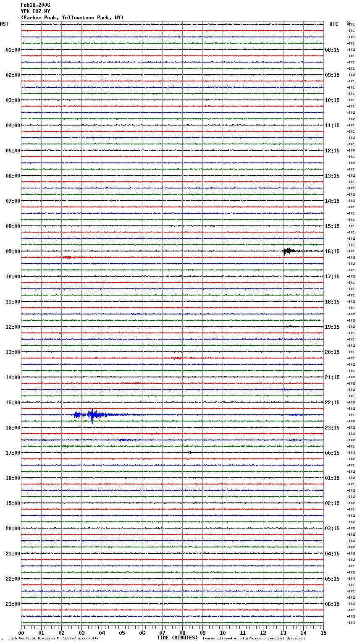Image resolution: width=357 pixels, height=644 pixels.
Task: Click the TIME (MINUTES) axis title
Action: coord(177,638)
